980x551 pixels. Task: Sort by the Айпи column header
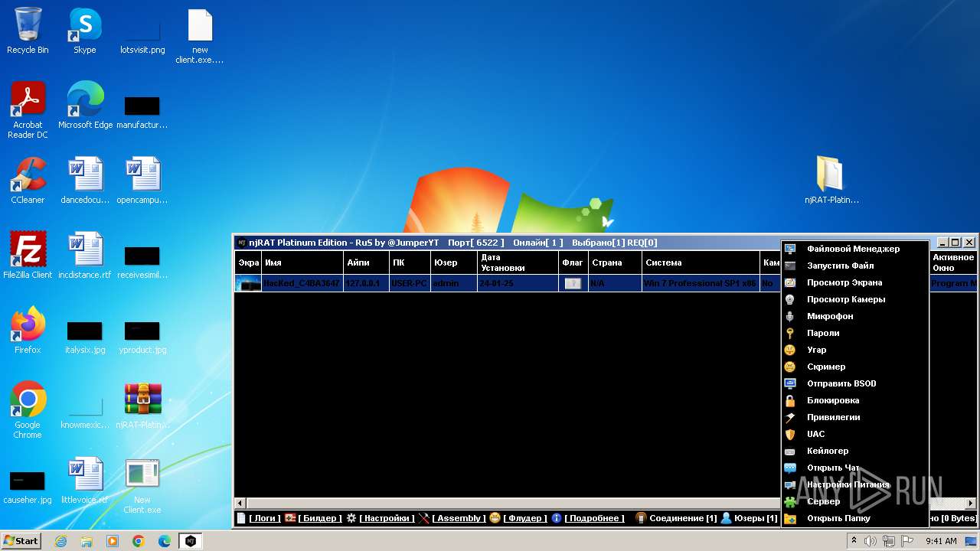[x=366, y=262]
